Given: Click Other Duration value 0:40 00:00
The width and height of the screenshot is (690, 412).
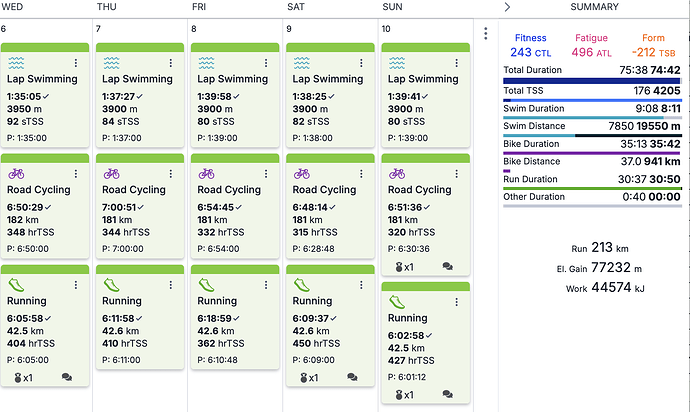Looking at the screenshot, I should [651, 197].
